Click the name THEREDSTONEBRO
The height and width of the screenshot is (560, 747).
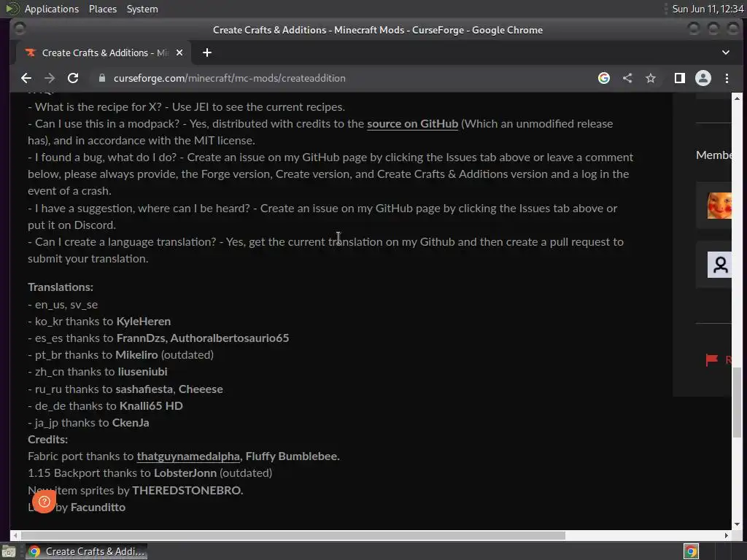[187, 490]
